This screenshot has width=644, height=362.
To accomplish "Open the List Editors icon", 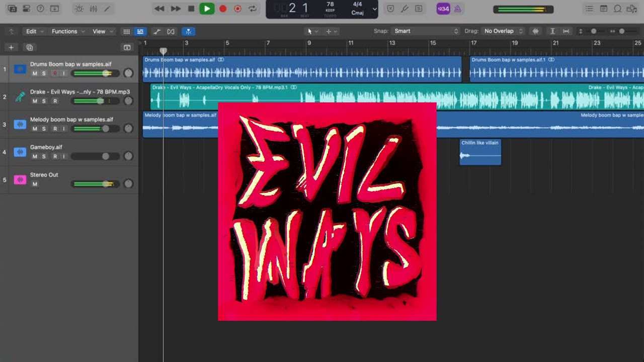I will point(590,9).
